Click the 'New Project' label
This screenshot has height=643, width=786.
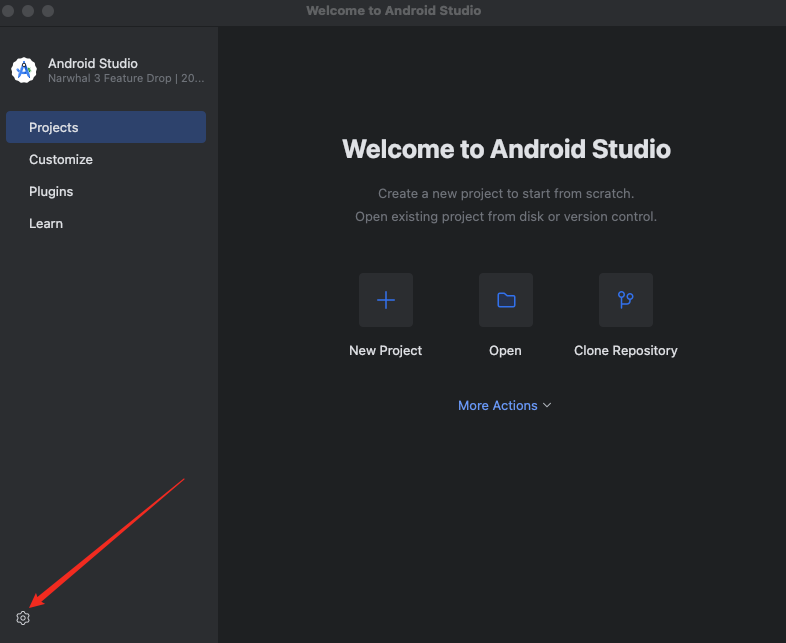(385, 350)
